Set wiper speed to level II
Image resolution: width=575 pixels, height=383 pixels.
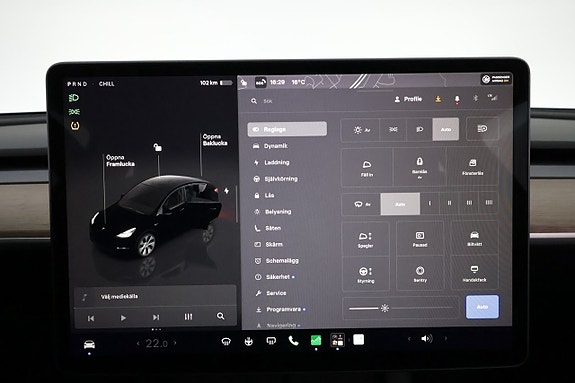click(450, 203)
